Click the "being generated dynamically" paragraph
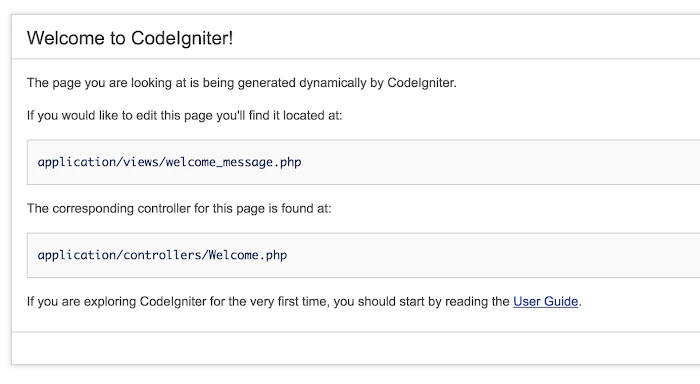700x384 pixels. (x=242, y=83)
